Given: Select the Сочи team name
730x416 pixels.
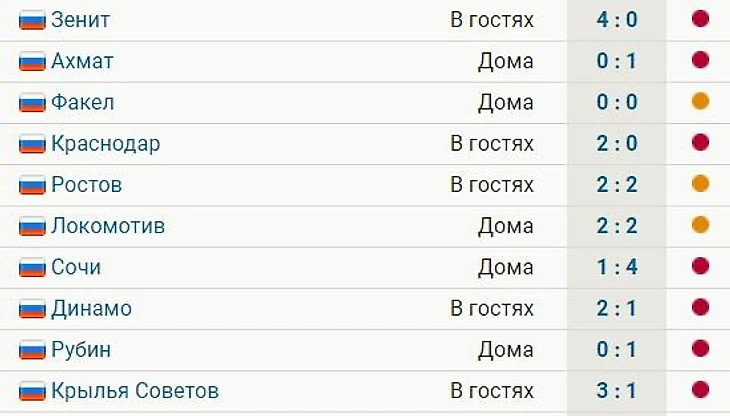Looking at the screenshot, I should [76, 267].
